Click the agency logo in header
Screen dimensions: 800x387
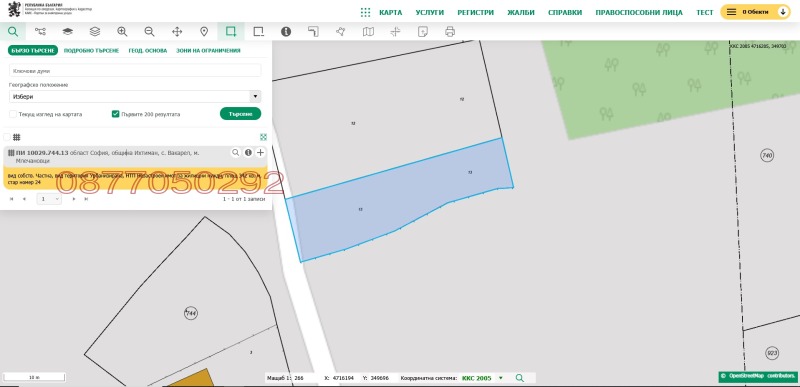pyautogui.click(x=50, y=9)
